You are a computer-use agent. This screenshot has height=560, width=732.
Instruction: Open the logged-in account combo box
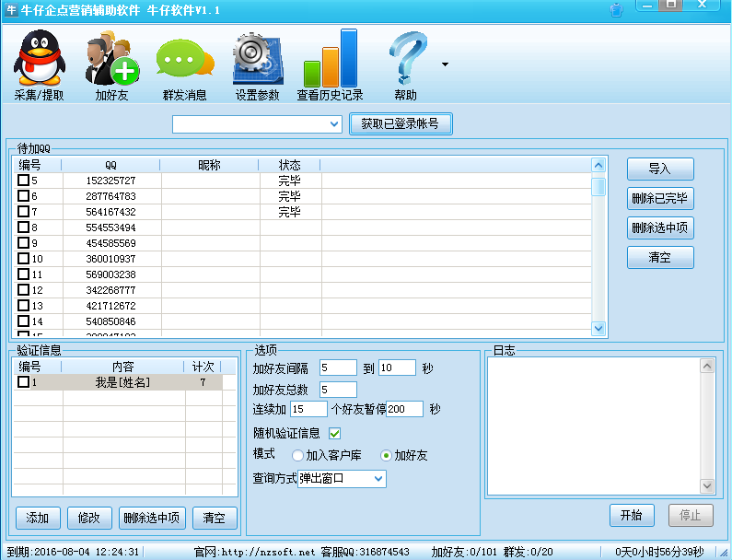pos(257,124)
